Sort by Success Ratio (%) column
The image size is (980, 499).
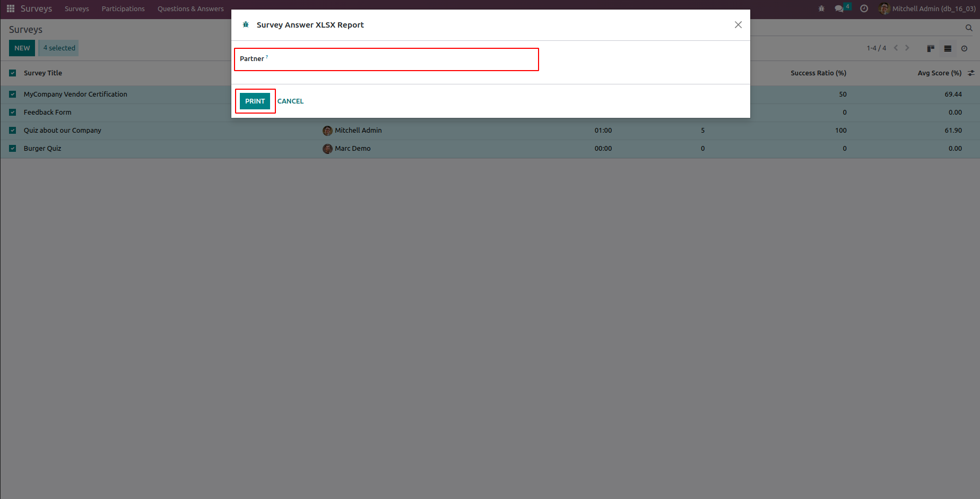point(818,73)
